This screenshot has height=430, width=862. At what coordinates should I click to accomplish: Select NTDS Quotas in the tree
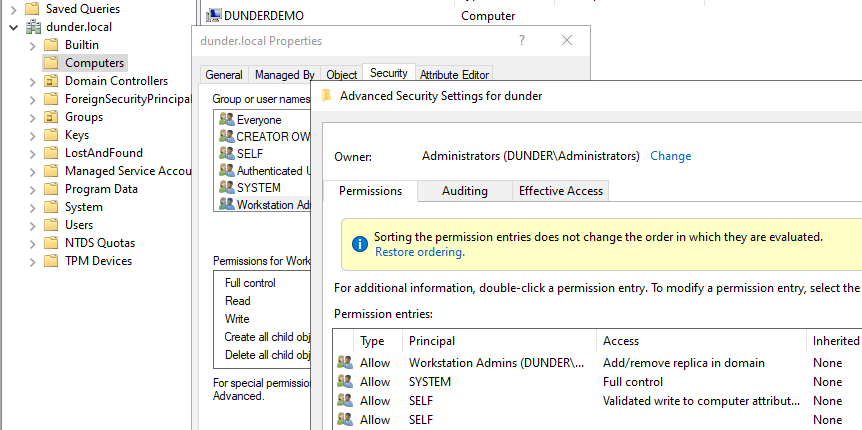(x=100, y=242)
